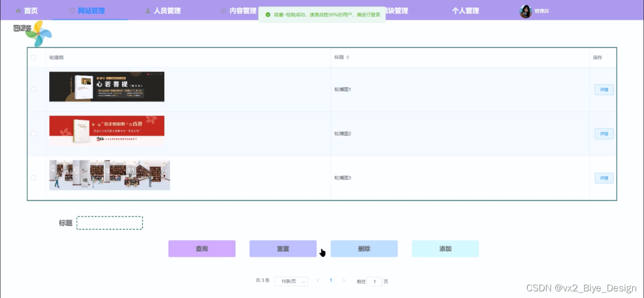Click the 心若菩提 carousel banner thumbnail
Image resolution: width=644 pixels, height=298 pixels.
coord(107,87)
